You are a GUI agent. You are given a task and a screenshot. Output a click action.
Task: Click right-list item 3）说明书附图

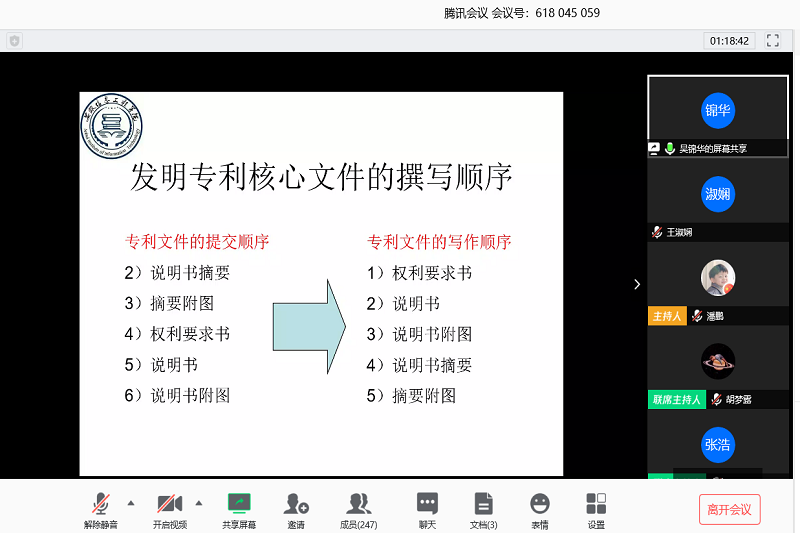(419, 335)
